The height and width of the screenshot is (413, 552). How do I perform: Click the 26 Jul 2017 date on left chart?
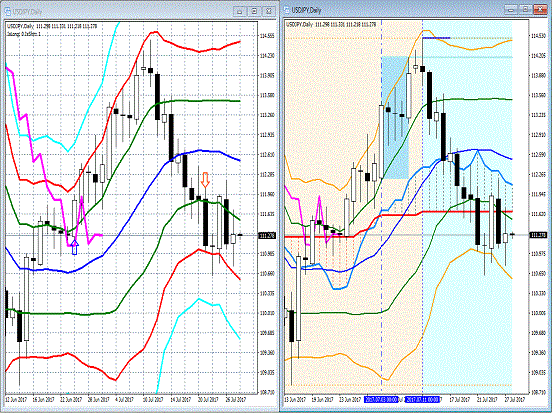(x=235, y=400)
